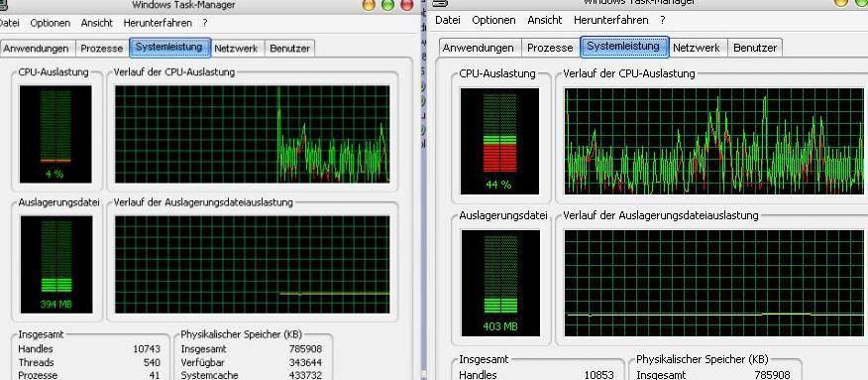Click Physikalischer Speicher (KB) heading in right window
Image resolution: width=868 pixels, height=380 pixels.
click(703, 359)
